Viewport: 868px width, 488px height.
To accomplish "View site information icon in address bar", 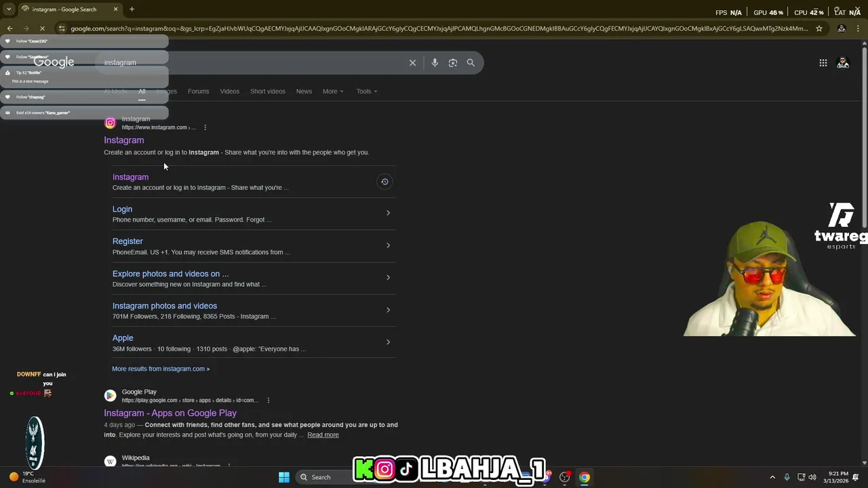I will click(x=62, y=28).
